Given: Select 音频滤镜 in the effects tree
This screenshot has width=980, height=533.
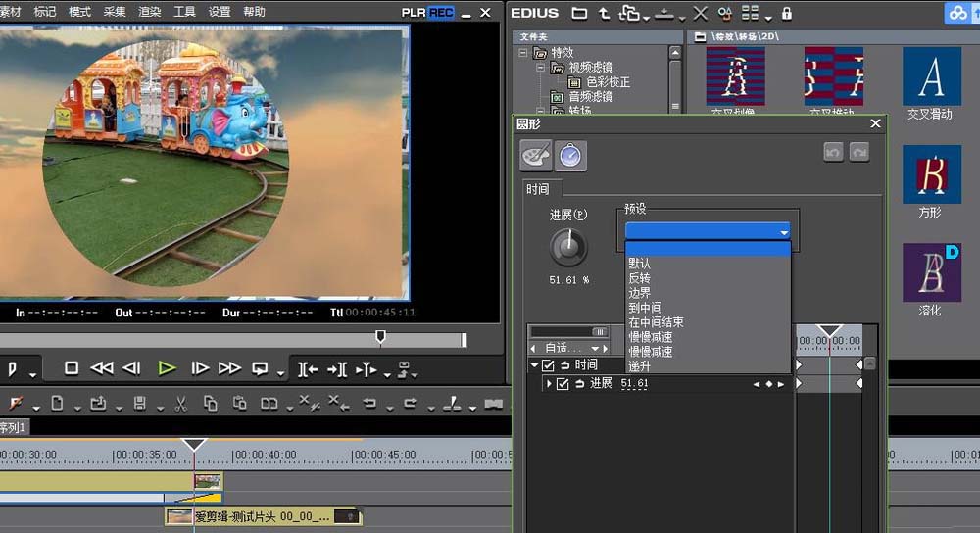Looking at the screenshot, I should coord(591,97).
